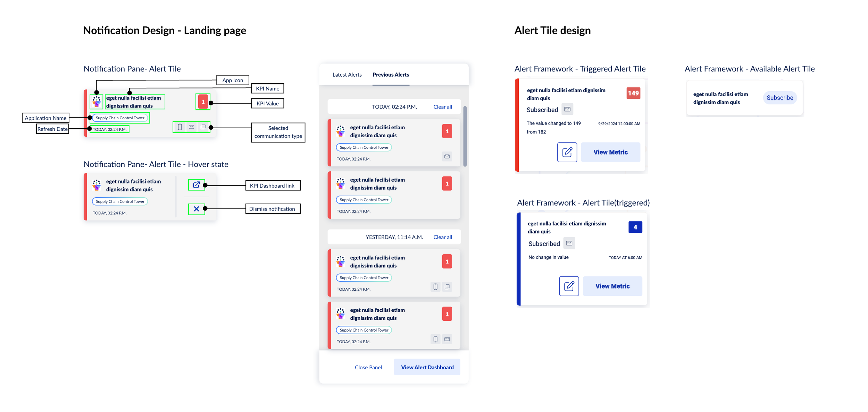Click the mobile icon on yesterday's alert
The width and height of the screenshot is (868, 412).
tap(435, 287)
